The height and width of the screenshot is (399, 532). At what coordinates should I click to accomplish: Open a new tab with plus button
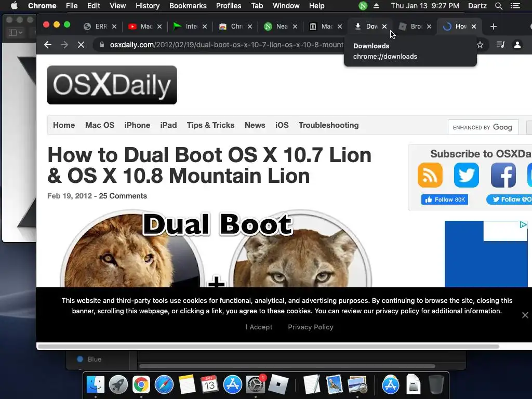[494, 26]
